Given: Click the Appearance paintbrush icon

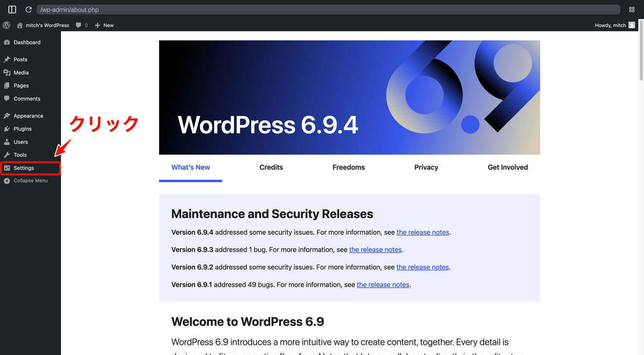Looking at the screenshot, I should (x=7, y=116).
